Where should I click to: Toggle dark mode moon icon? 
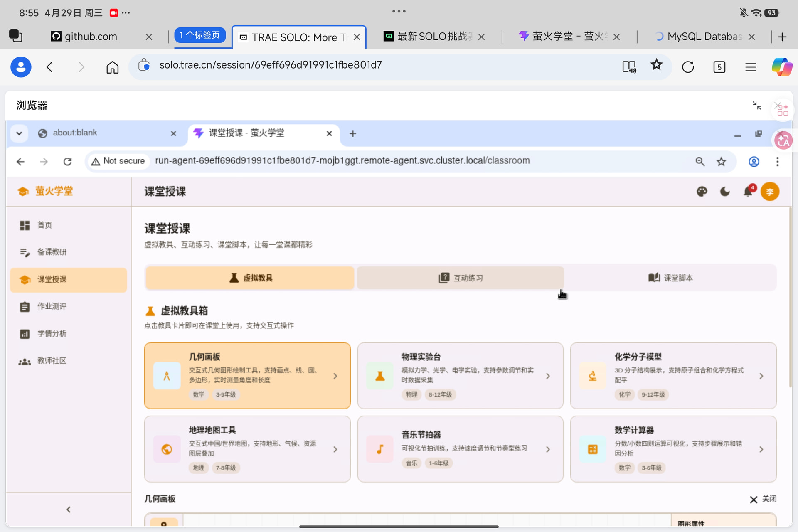click(725, 192)
